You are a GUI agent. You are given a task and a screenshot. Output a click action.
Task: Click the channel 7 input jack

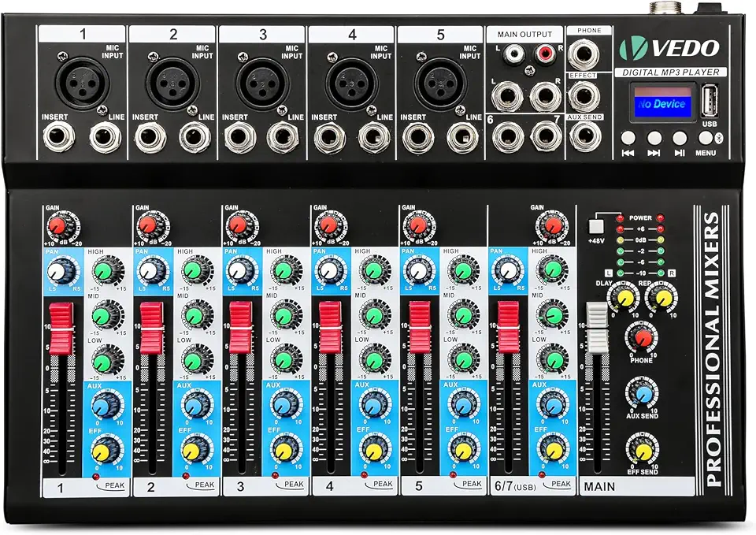[x=547, y=137]
